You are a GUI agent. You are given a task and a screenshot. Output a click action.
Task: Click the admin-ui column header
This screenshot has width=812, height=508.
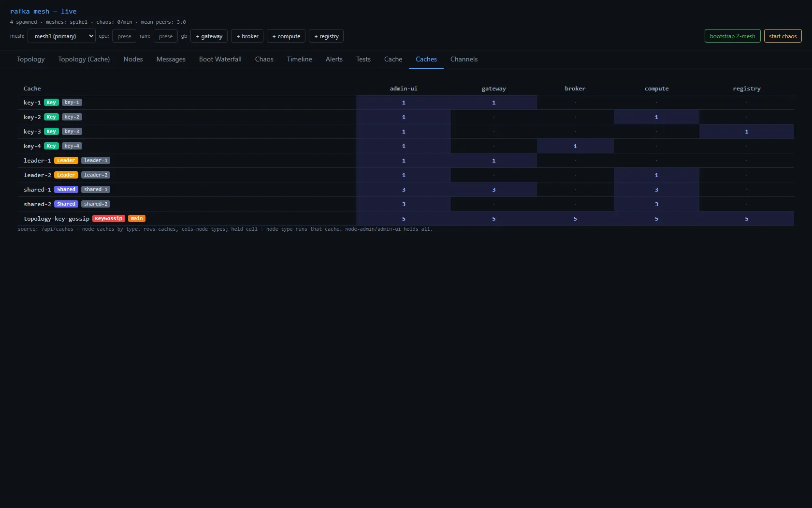[x=404, y=89]
